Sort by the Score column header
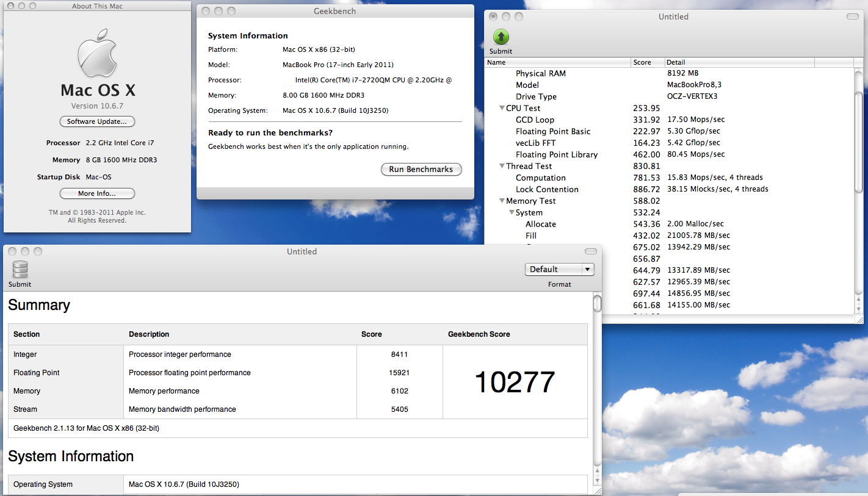Viewport: 868px width, 496px height. point(648,62)
